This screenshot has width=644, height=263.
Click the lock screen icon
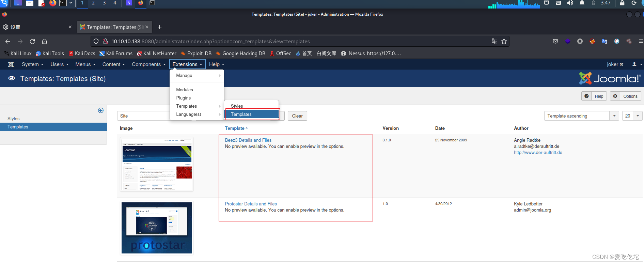622,3
